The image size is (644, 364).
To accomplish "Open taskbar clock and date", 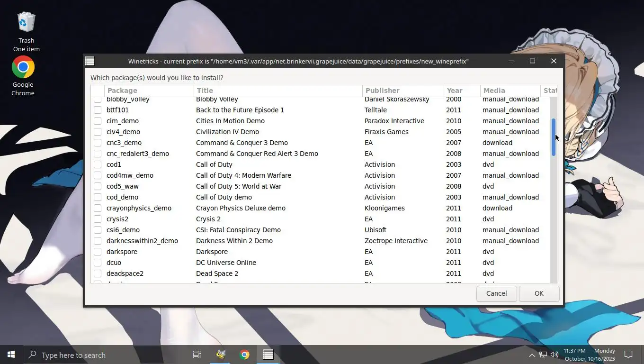I will point(589,355).
